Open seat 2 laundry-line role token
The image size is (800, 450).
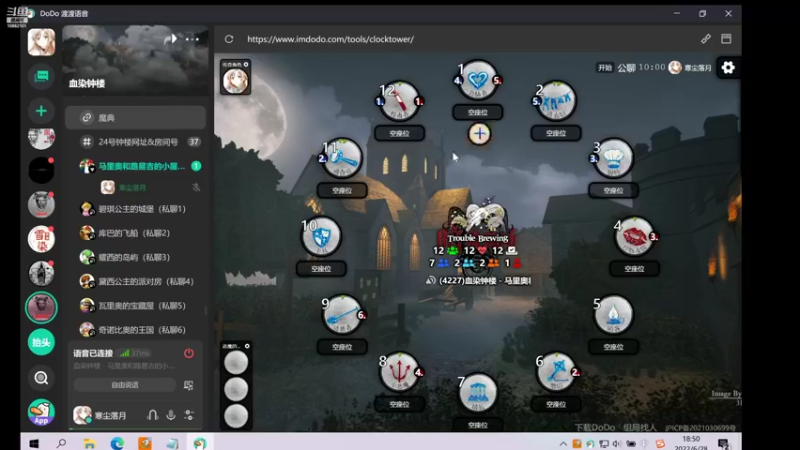[x=556, y=101]
